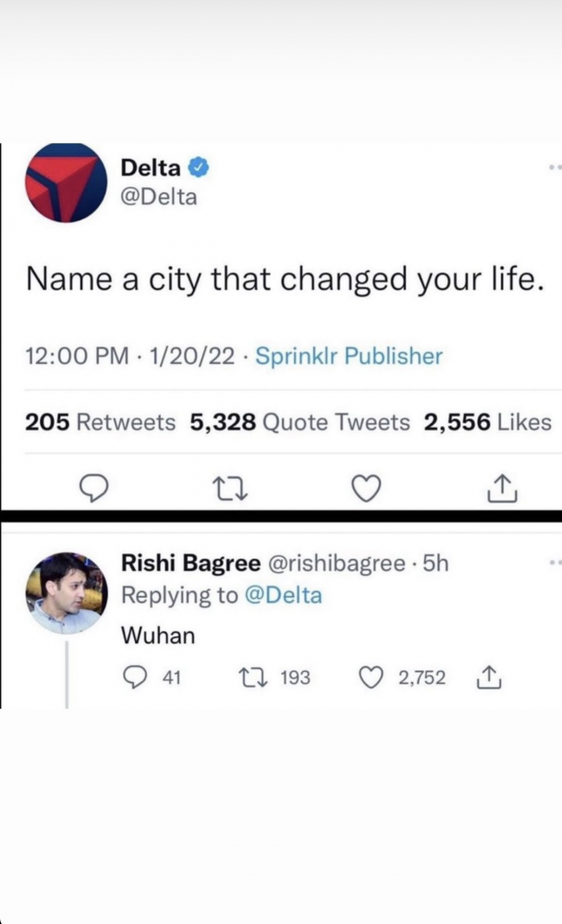Like Rishi Bagree's Wuhan reply
This screenshot has width=562, height=924.
click(x=372, y=678)
